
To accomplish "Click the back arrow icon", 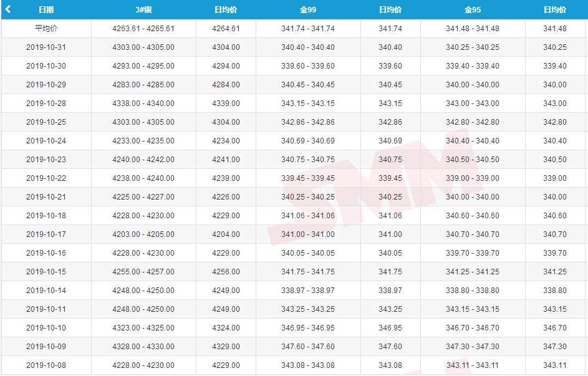I will (x=8, y=9).
